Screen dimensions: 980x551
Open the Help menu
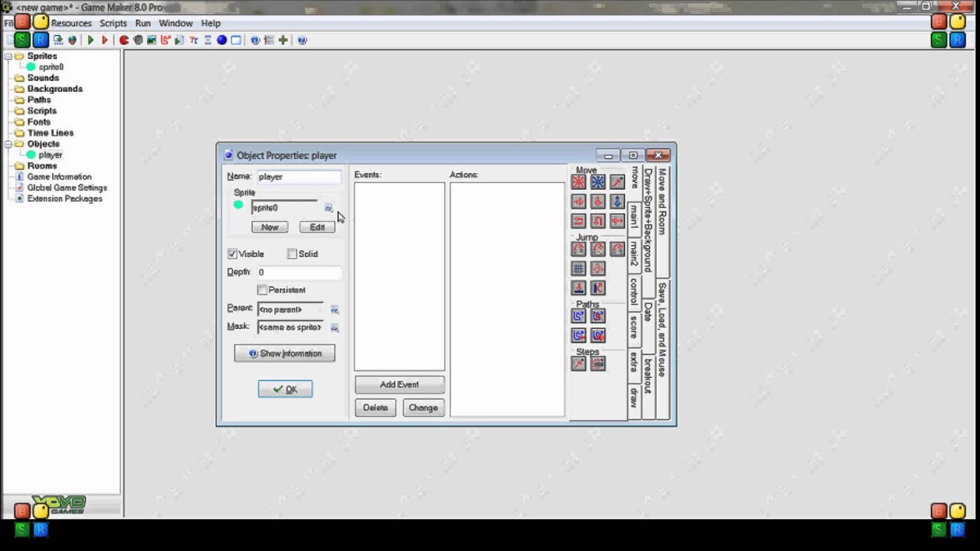click(x=211, y=23)
